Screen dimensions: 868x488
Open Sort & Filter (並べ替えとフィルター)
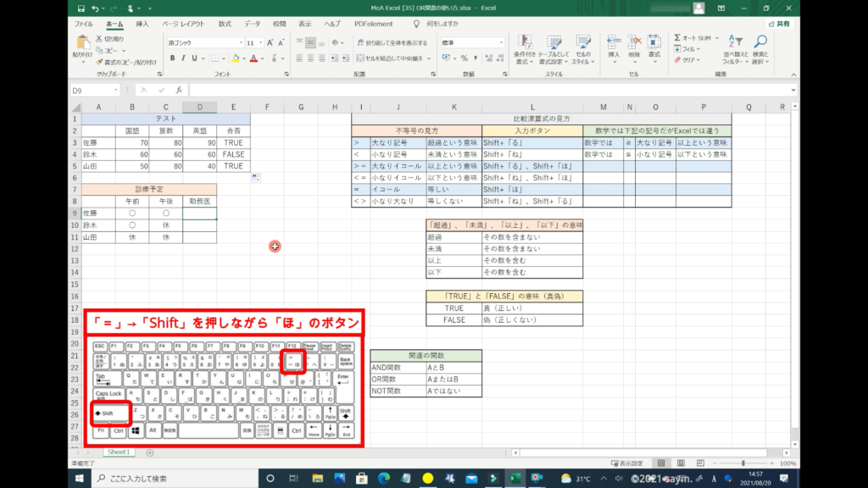point(733,47)
